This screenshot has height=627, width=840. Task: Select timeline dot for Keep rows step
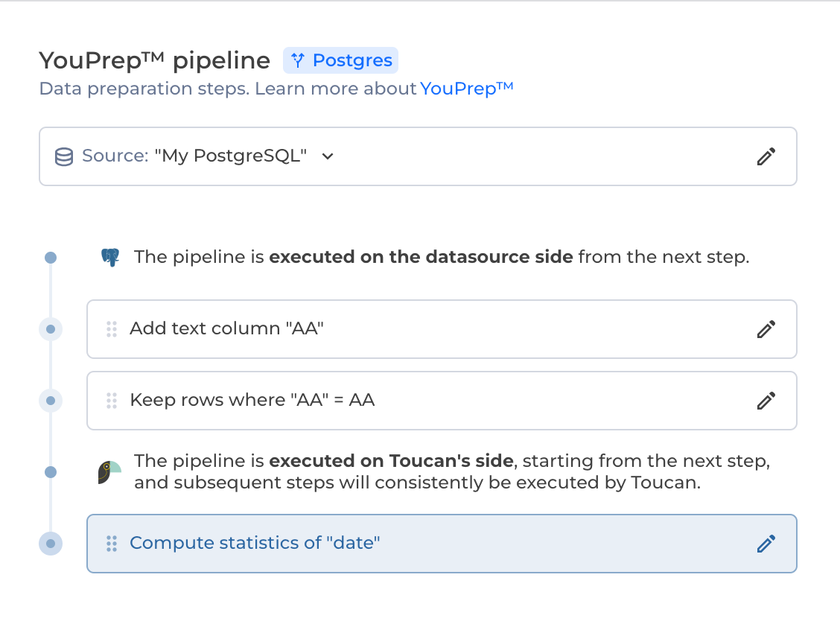51,401
